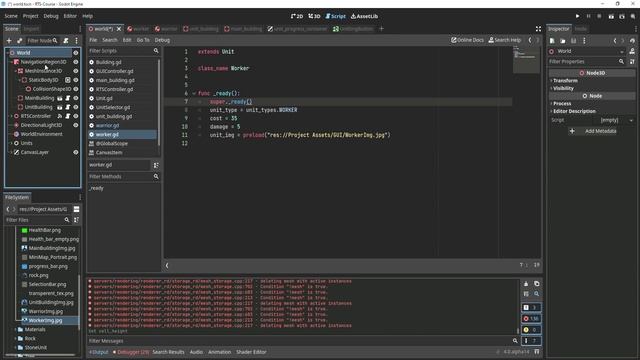Toggle visibility of StaticBody3D node
This screenshot has height=360, width=640.
pos(76,80)
